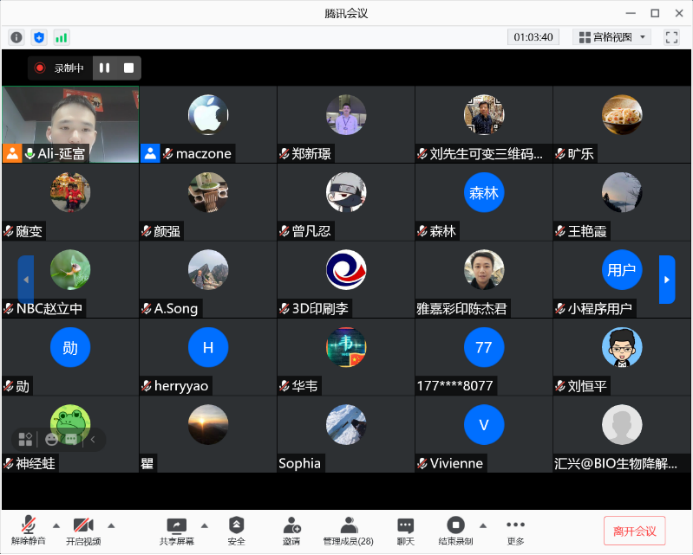Screen dimensions: 693x555
Task: Open the blue security shield icon
Action: click(x=39, y=37)
